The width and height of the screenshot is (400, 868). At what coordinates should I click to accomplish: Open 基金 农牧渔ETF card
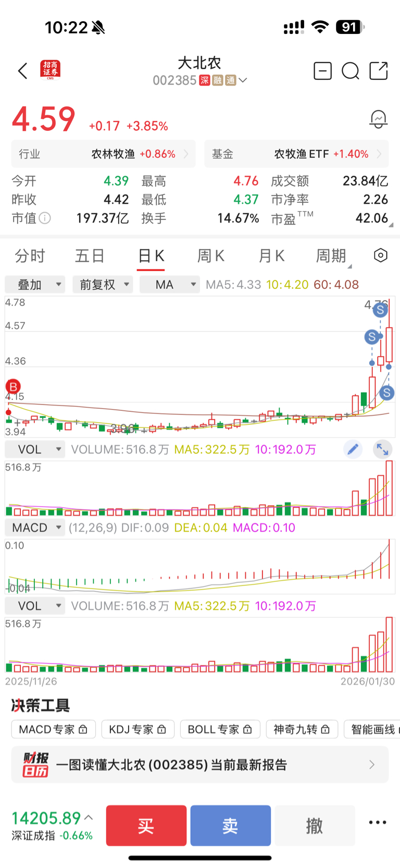pyautogui.click(x=296, y=154)
